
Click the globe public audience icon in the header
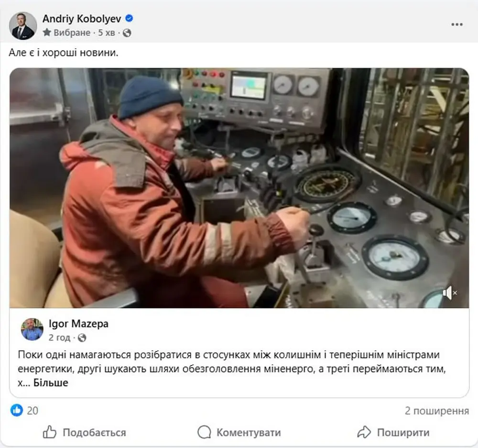click(127, 33)
